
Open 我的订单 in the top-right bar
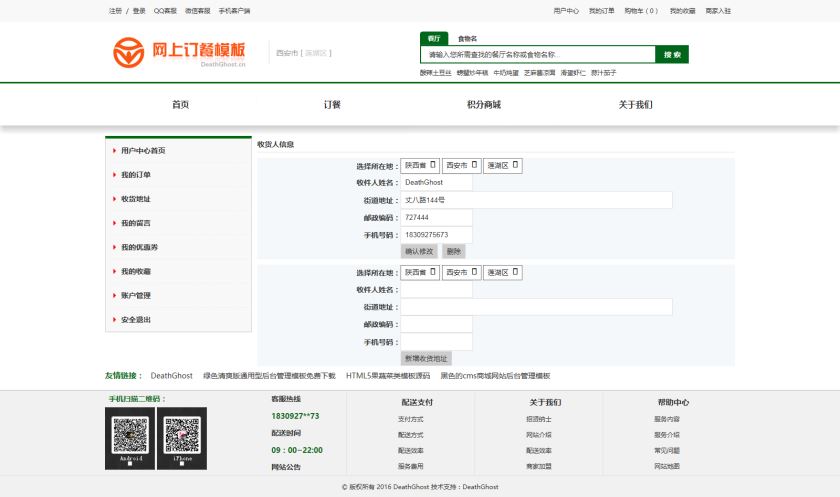pos(602,11)
